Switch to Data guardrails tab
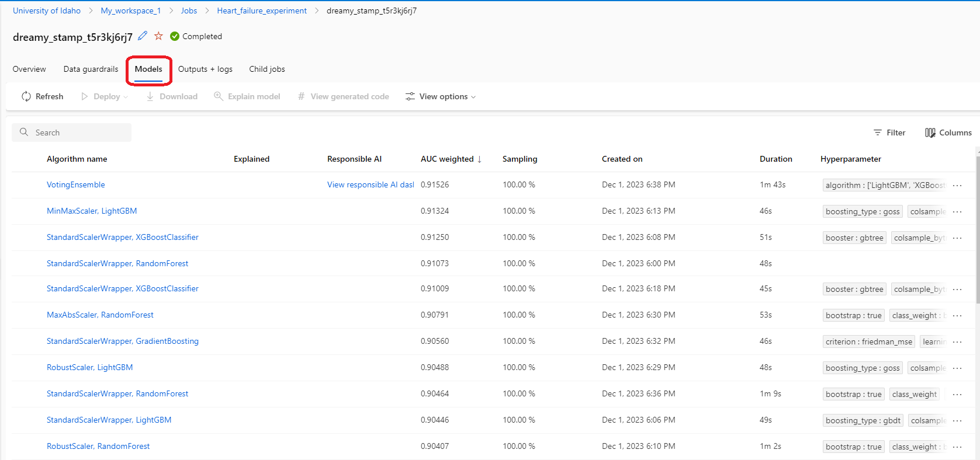This screenshot has height=460, width=980. (91, 69)
